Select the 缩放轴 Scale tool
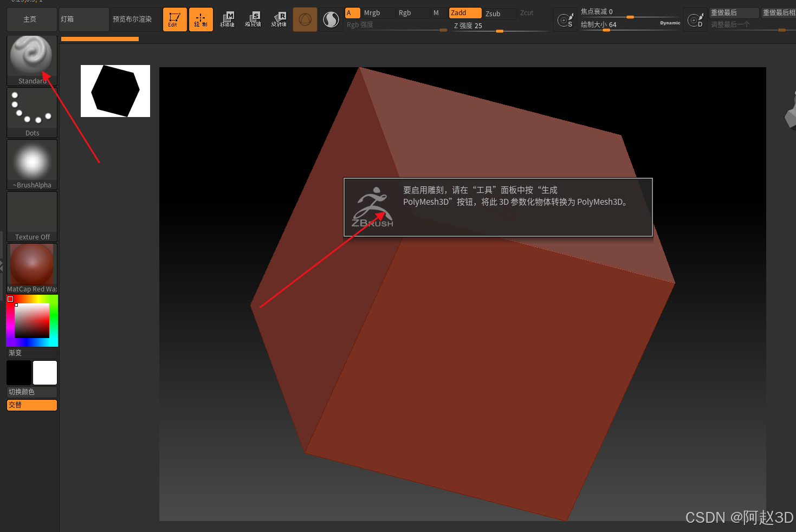This screenshot has height=532, width=796. tap(253, 20)
